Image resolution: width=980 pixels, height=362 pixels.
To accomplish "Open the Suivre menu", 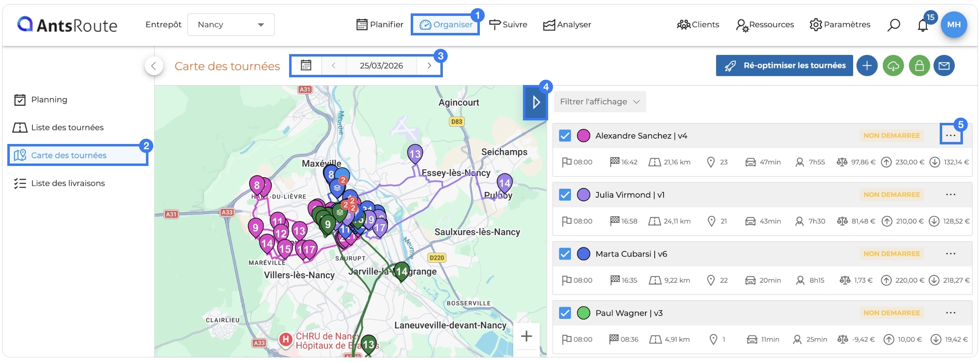I will click(508, 24).
